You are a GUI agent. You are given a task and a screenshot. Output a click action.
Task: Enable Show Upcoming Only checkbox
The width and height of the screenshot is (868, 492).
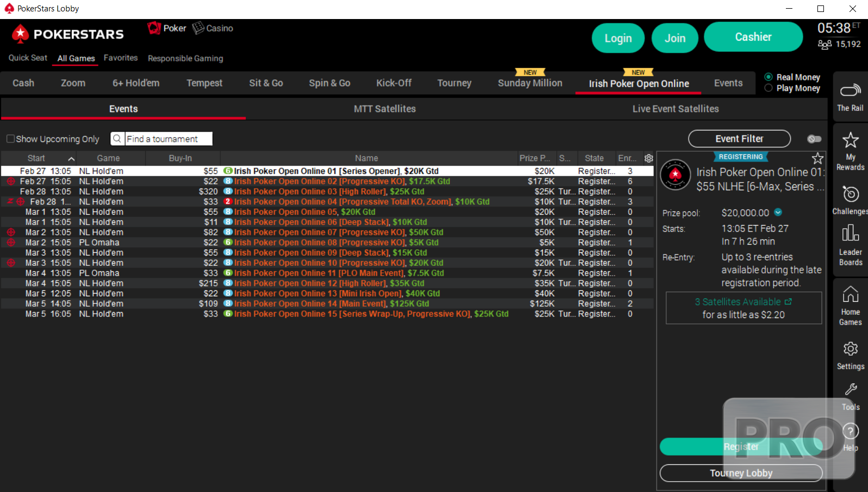tap(10, 139)
